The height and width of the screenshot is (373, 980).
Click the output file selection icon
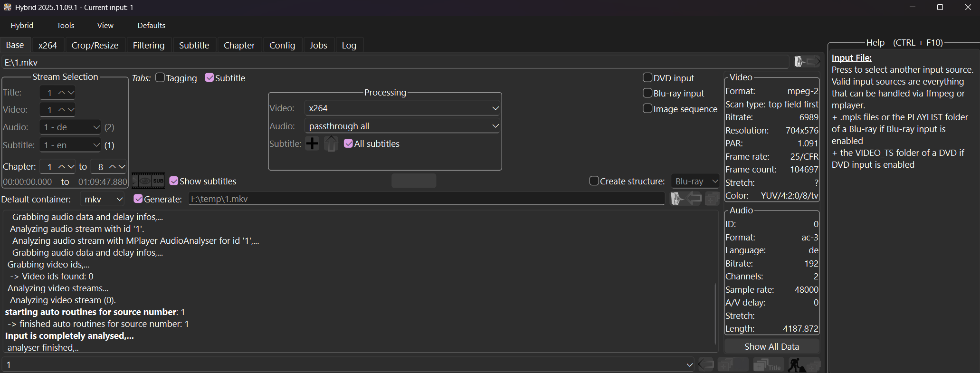677,199
